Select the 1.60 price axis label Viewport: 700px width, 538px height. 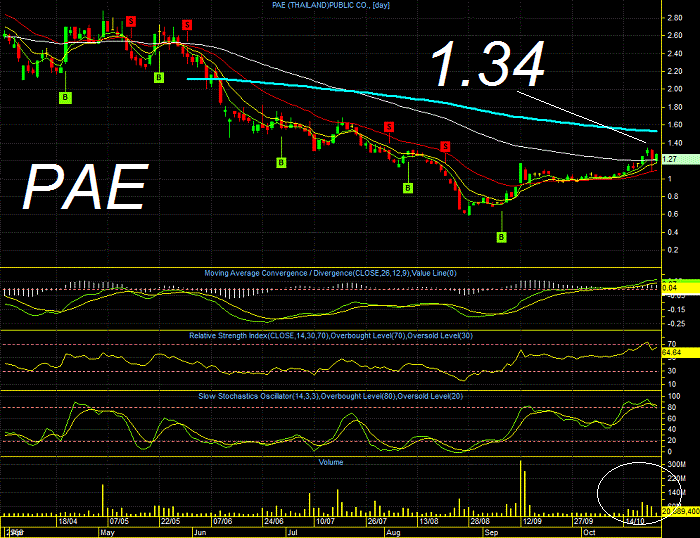[x=675, y=125]
